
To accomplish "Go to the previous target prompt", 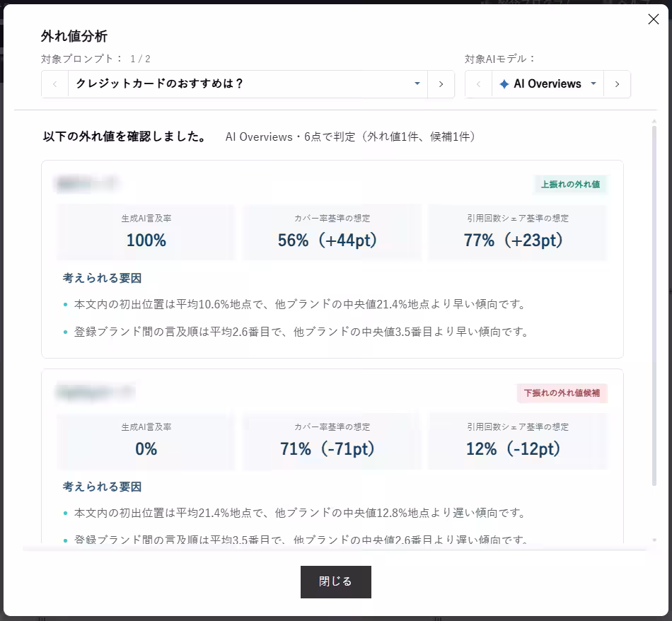I will click(55, 84).
